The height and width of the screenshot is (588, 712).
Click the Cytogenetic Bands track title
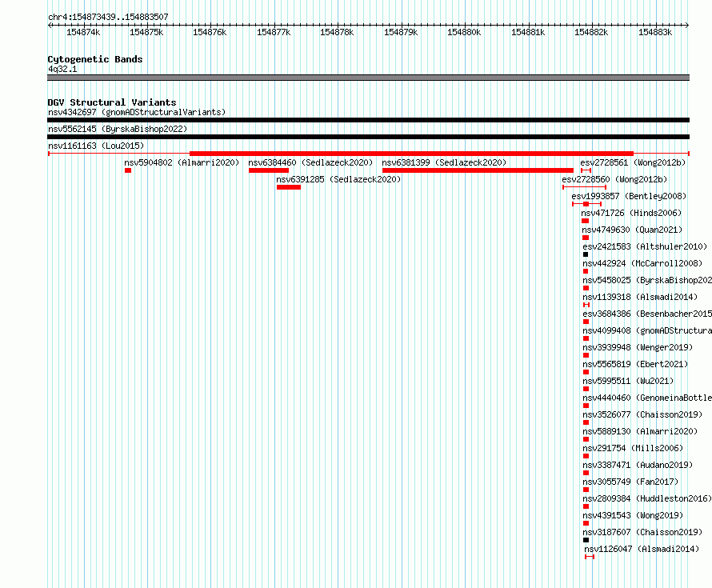pos(95,59)
